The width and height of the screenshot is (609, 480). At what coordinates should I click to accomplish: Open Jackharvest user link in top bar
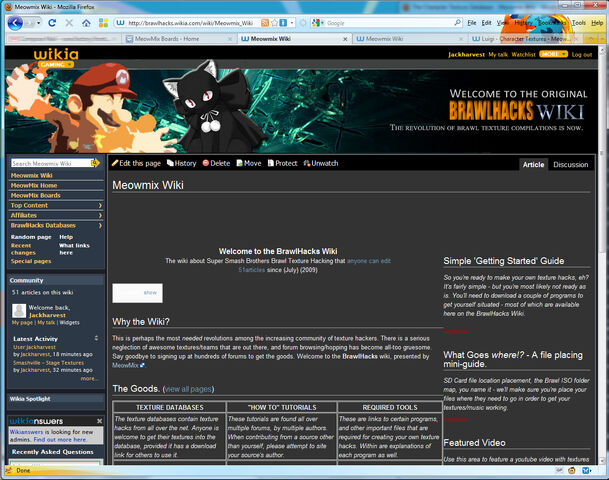pyautogui.click(x=466, y=54)
